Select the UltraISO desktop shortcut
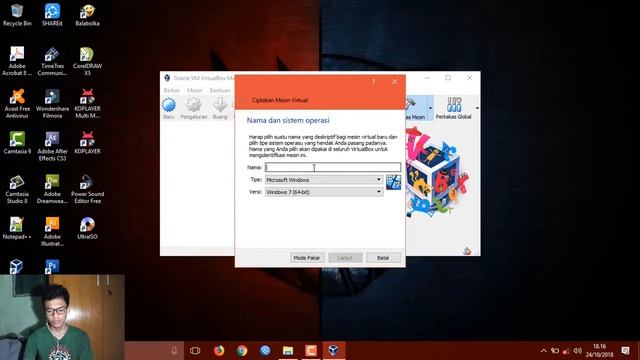Screen dimensions: 640x360 click(x=87, y=228)
